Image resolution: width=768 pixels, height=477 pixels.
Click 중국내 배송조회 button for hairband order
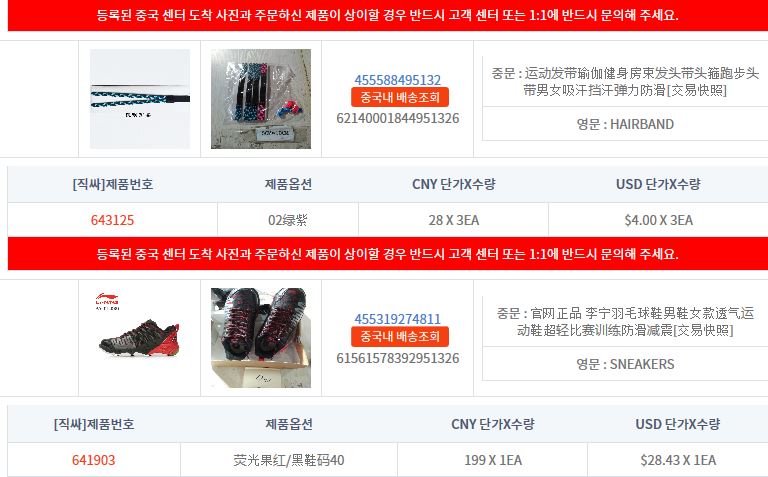(400, 97)
